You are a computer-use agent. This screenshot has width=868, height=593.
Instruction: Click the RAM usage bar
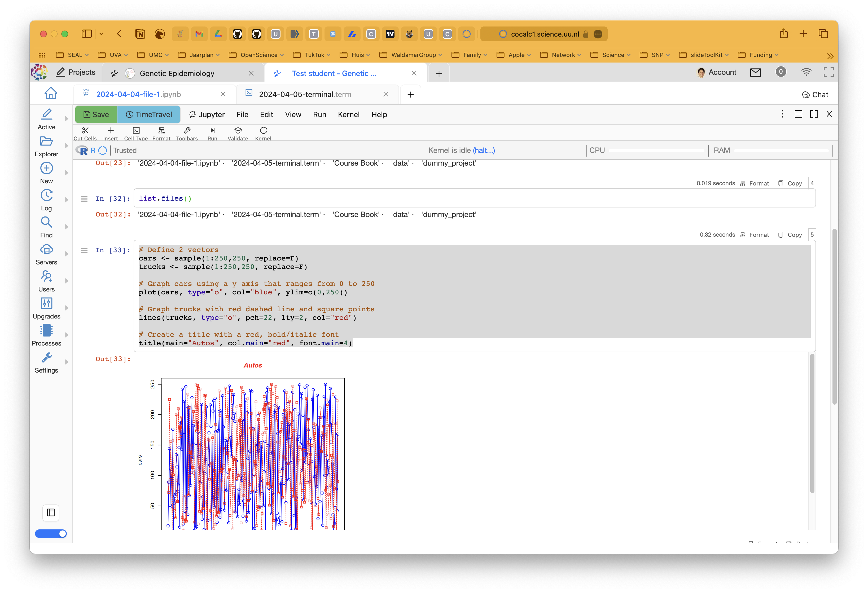click(781, 151)
